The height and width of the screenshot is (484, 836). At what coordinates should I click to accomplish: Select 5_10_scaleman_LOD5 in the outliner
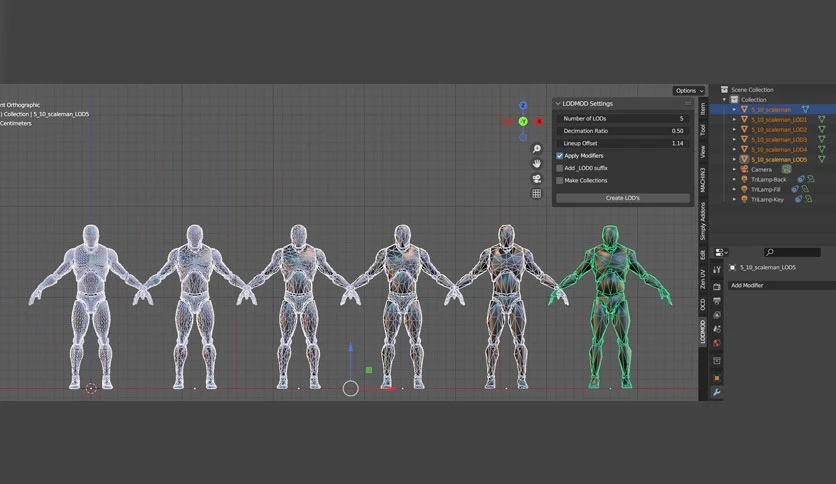pos(779,159)
